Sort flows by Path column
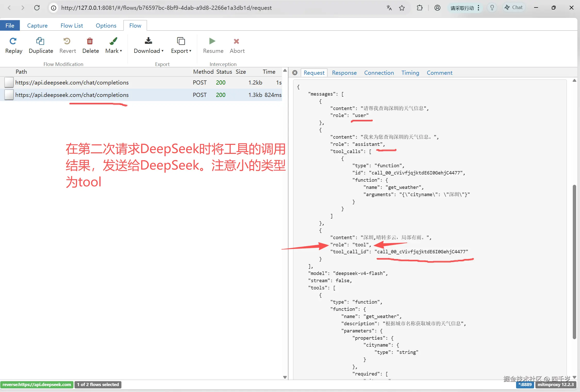This screenshot has width=580, height=392. [21, 72]
